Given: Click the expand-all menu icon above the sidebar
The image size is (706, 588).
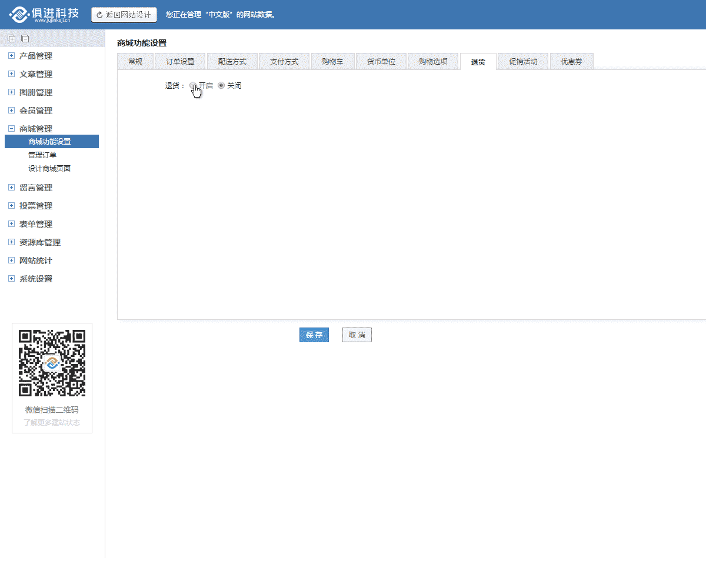Looking at the screenshot, I should [x=11, y=38].
